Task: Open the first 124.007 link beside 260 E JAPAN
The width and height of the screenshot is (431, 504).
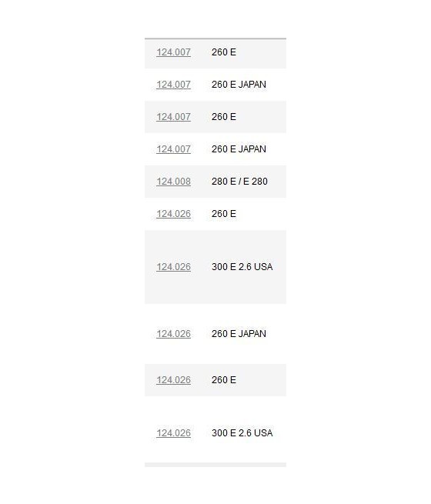Action: tap(174, 85)
